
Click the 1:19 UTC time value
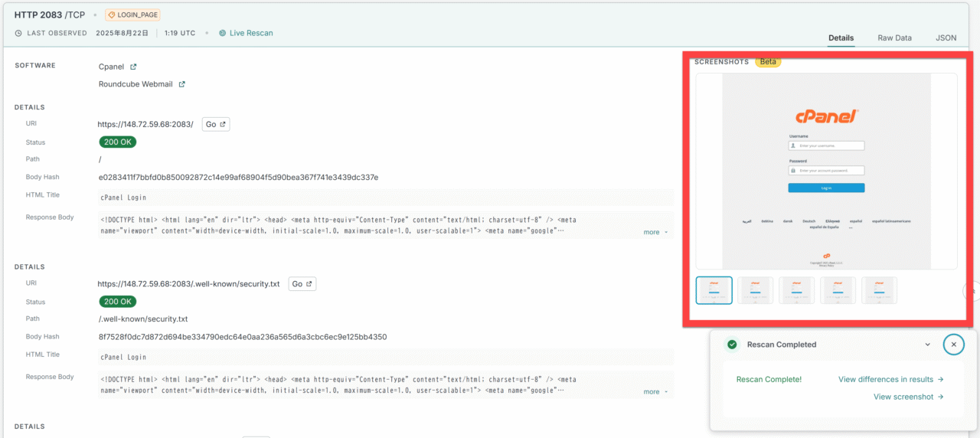coord(180,34)
